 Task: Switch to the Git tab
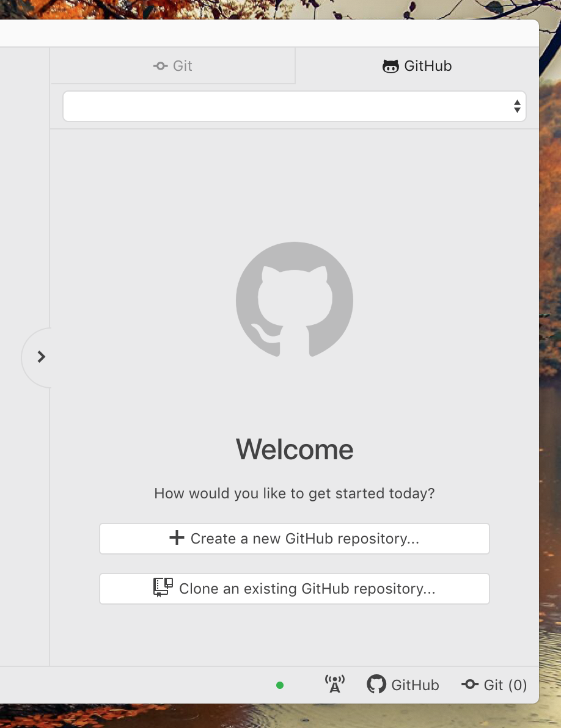[173, 66]
